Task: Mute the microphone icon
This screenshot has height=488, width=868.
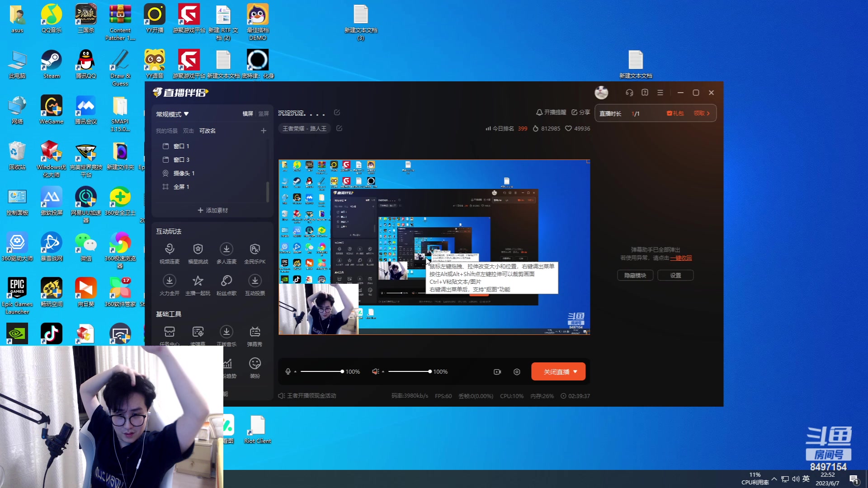Action: (x=288, y=372)
